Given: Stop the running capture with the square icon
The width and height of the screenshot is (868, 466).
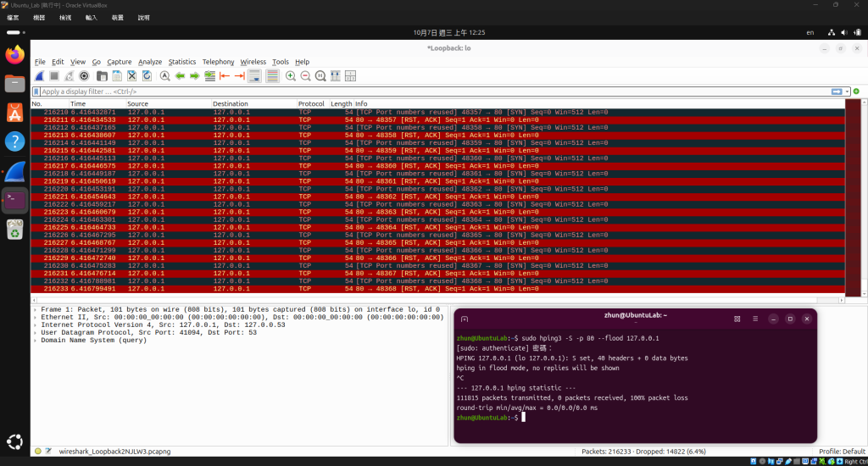Looking at the screenshot, I should [x=54, y=76].
